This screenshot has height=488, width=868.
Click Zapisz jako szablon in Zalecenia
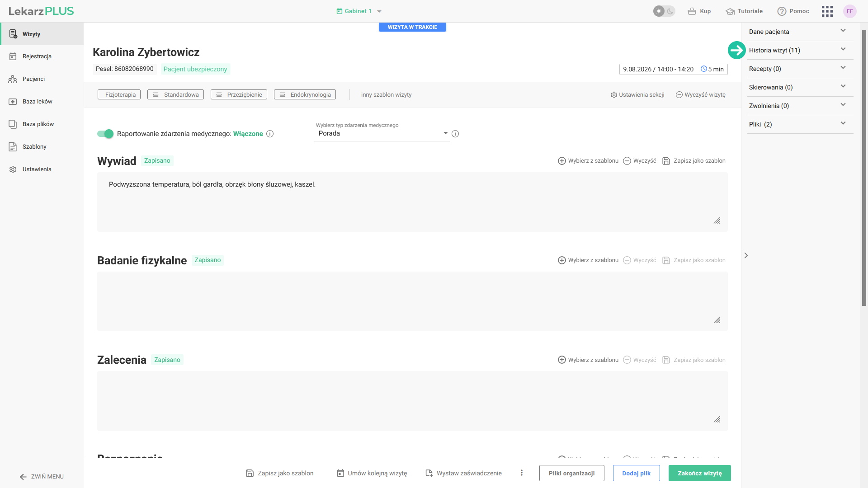pos(693,360)
